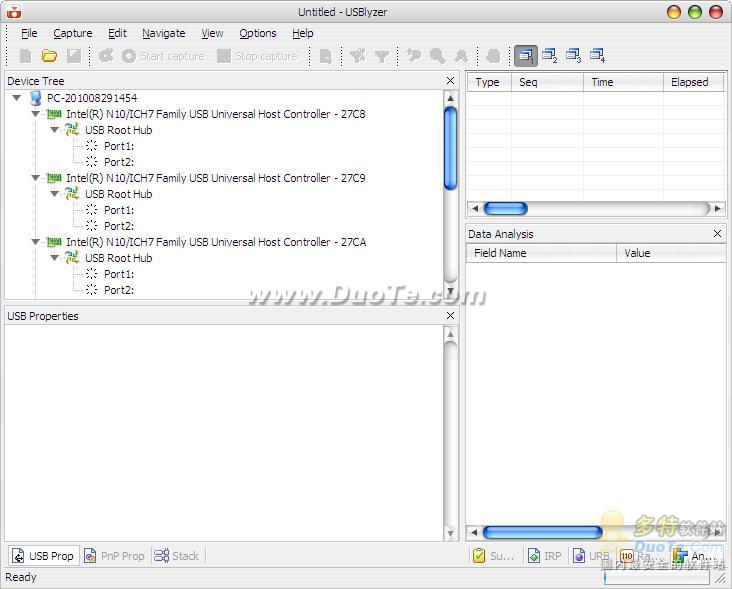Collapse the PC-201008291454 root node
The height and width of the screenshot is (589, 732).
[17, 98]
